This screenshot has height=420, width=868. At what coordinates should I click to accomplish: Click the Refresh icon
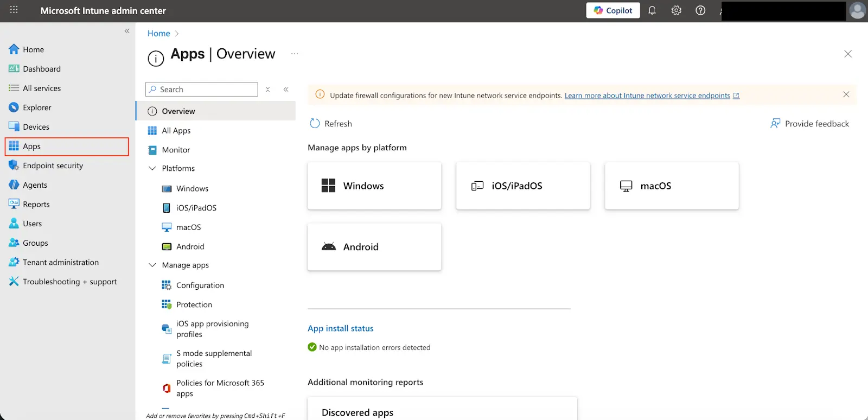pos(315,124)
